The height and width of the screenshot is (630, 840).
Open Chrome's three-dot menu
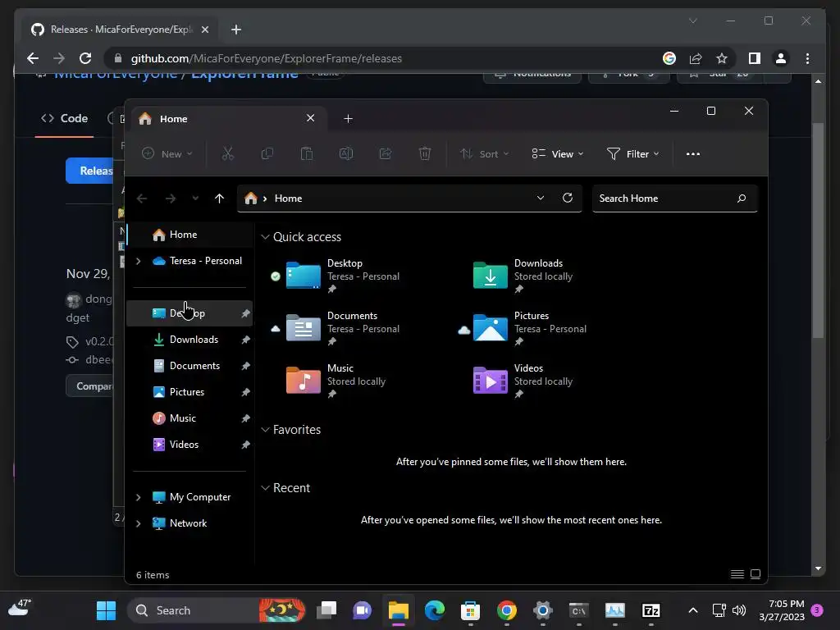[807, 58]
